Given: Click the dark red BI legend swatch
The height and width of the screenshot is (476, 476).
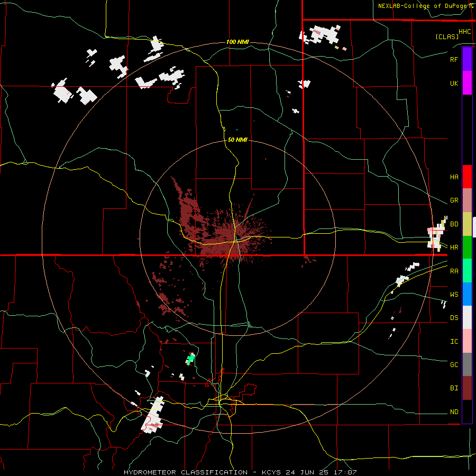Looking at the screenshot, I should tap(467, 388).
